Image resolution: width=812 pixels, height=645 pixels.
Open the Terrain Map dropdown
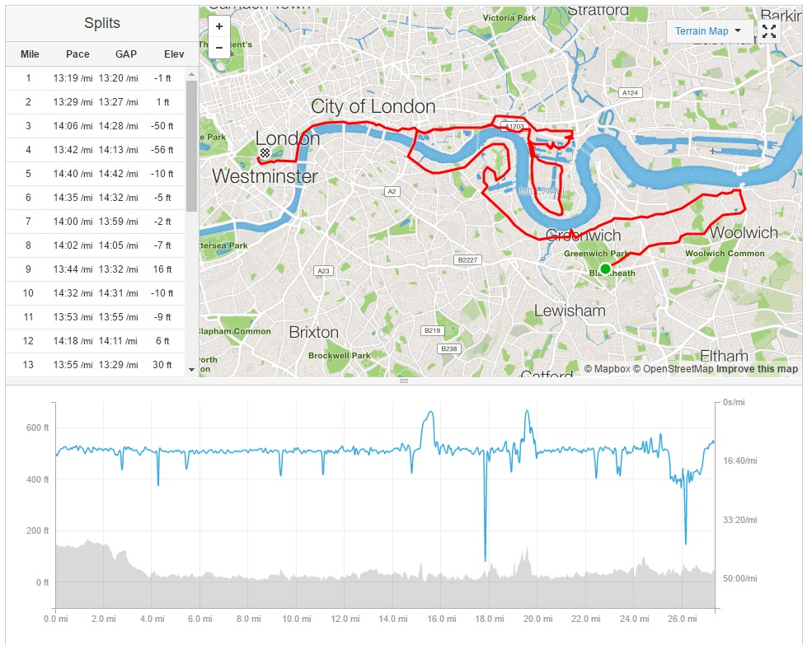click(709, 31)
